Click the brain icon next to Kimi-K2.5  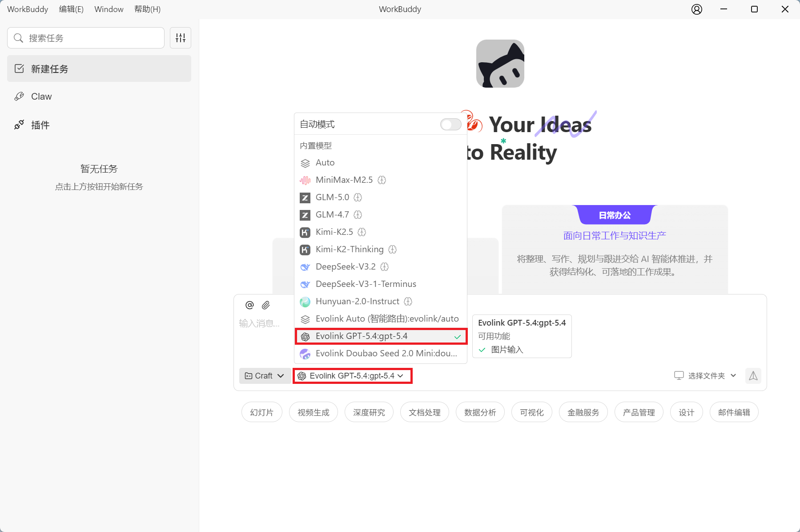pyautogui.click(x=362, y=232)
